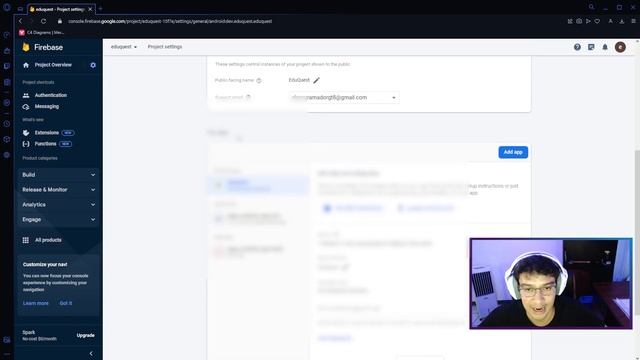Open Opera menu logo icon
The height and width of the screenshot is (360, 640).
[7, 7]
